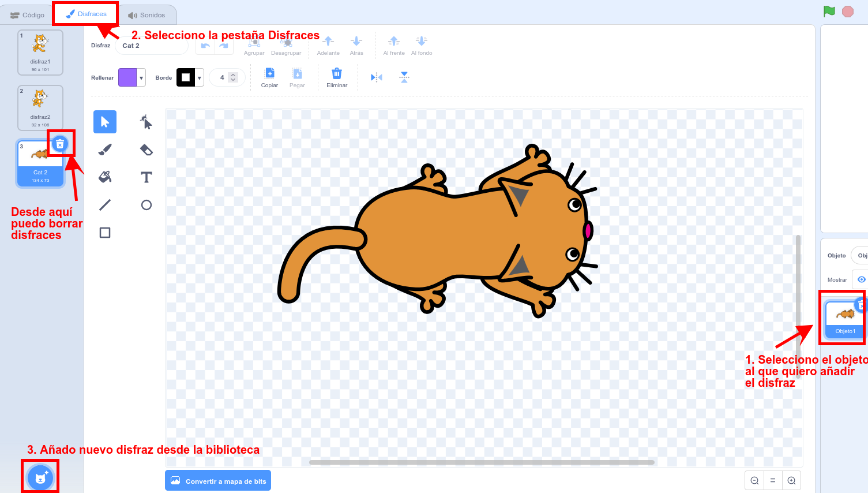Viewport: 868px width, 493px height.
Task: Open the Rellenar color dropdown
Action: pyautogui.click(x=141, y=77)
